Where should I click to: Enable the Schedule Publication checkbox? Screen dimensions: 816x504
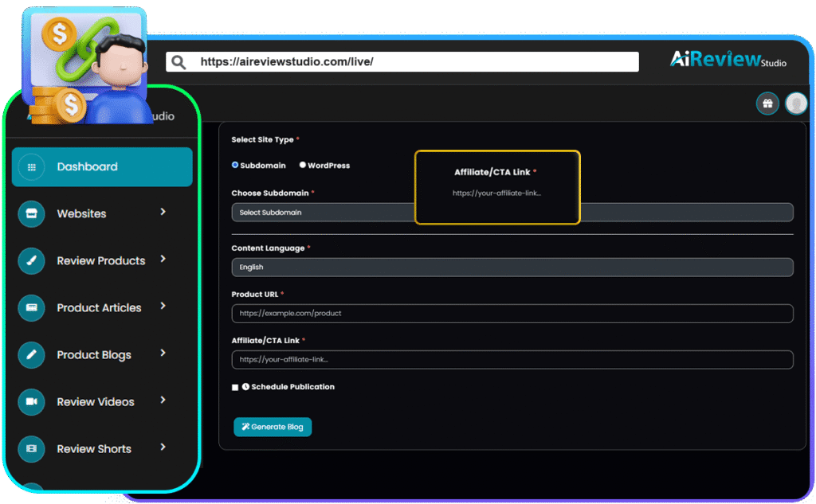click(x=235, y=387)
